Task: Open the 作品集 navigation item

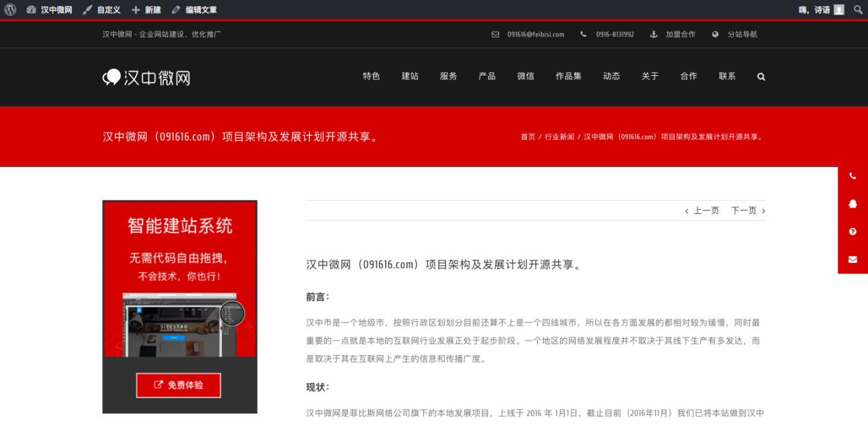Action: point(568,76)
